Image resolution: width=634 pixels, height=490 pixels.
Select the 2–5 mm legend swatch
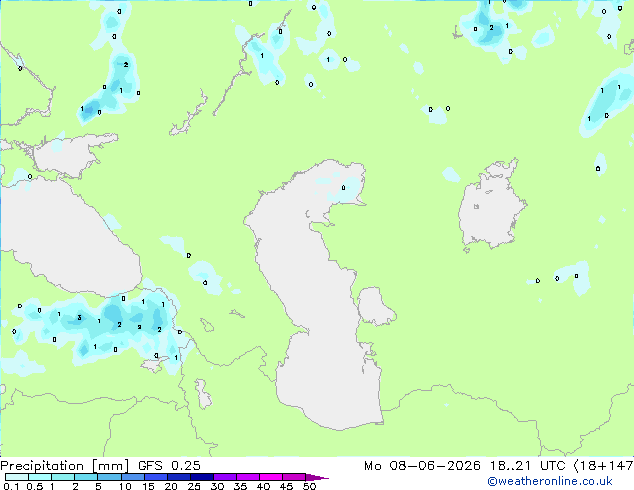86,477
